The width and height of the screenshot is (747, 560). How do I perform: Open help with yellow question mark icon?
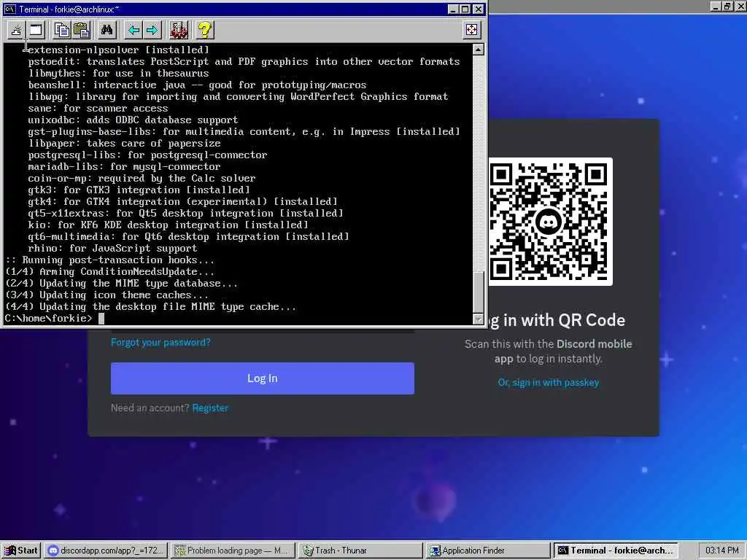click(205, 30)
